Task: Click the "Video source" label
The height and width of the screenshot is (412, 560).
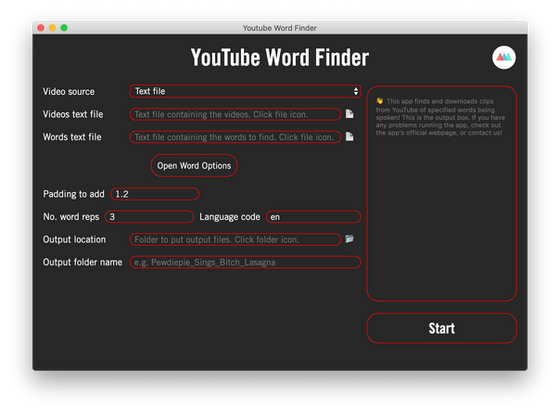Action: click(69, 91)
